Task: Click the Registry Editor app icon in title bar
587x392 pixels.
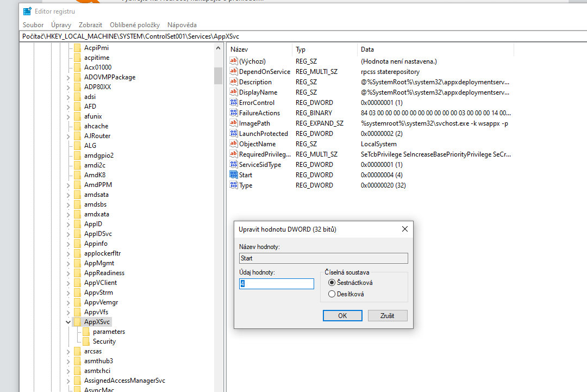Action: point(27,11)
